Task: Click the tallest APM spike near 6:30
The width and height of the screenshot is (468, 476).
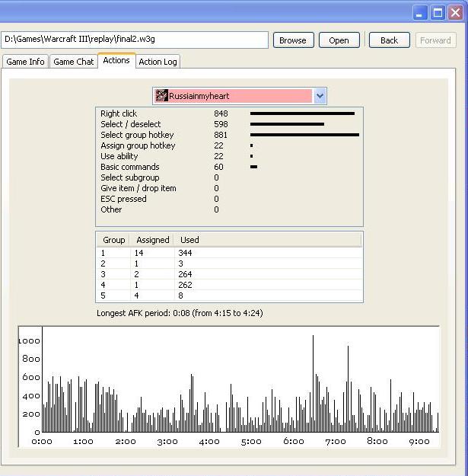Action: click(x=313, y=381)
